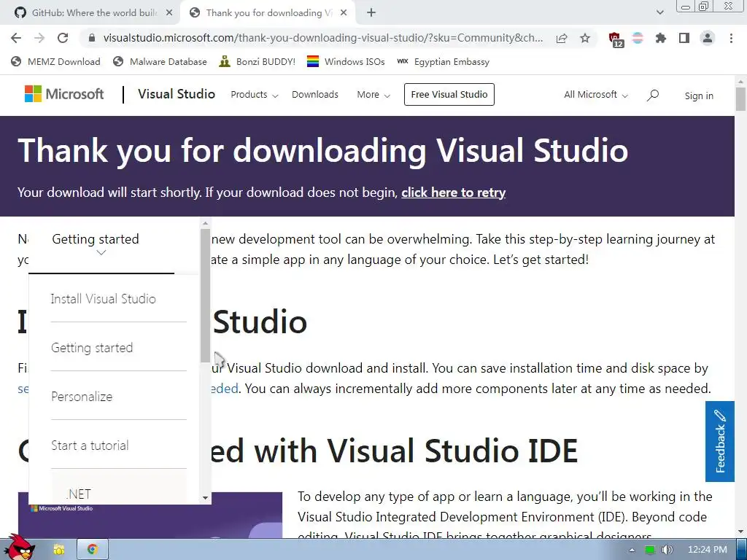Viewport: 747px width, 560px height.
Task: Open the Downloads nav item
Action: coord(315,94)
